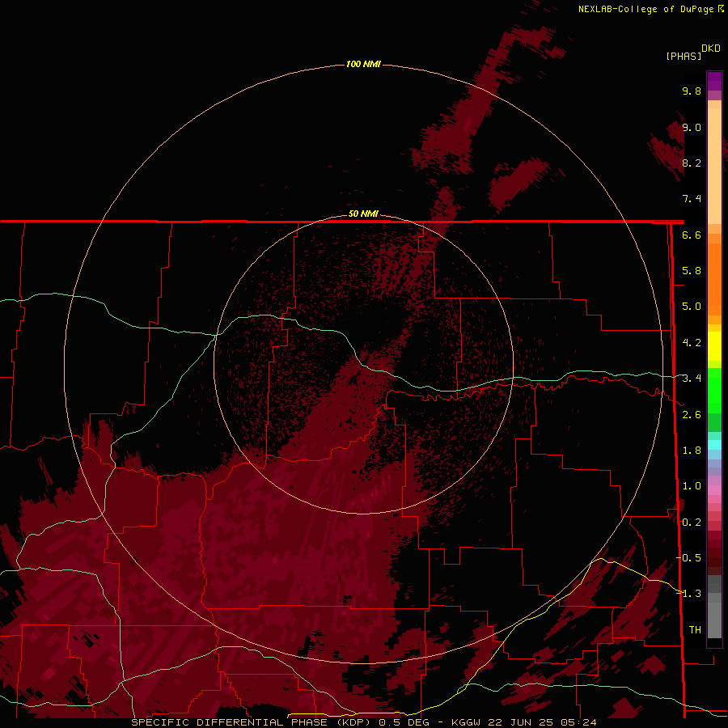Click the 4.2 legend value
728x728 pixels.
point(692,343)
